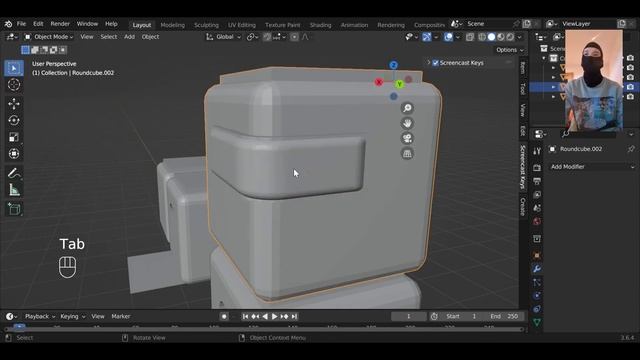This screenshot has height=360, width=640.
Task: Open the editor type dropdown in viewport header
Action: click(x=11, y=37)
